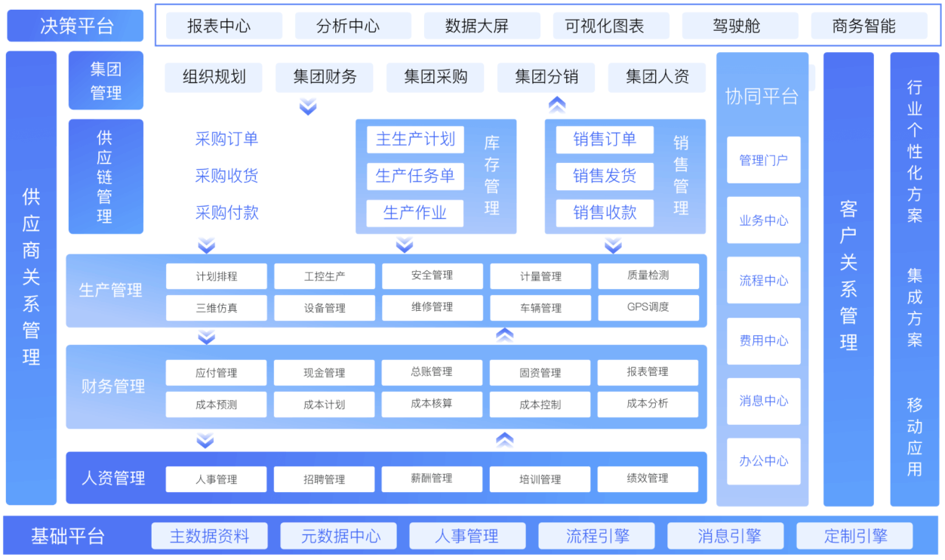Click the 定制引擎 box
Screen dimensions: 945x560
[x=855, y=537]
